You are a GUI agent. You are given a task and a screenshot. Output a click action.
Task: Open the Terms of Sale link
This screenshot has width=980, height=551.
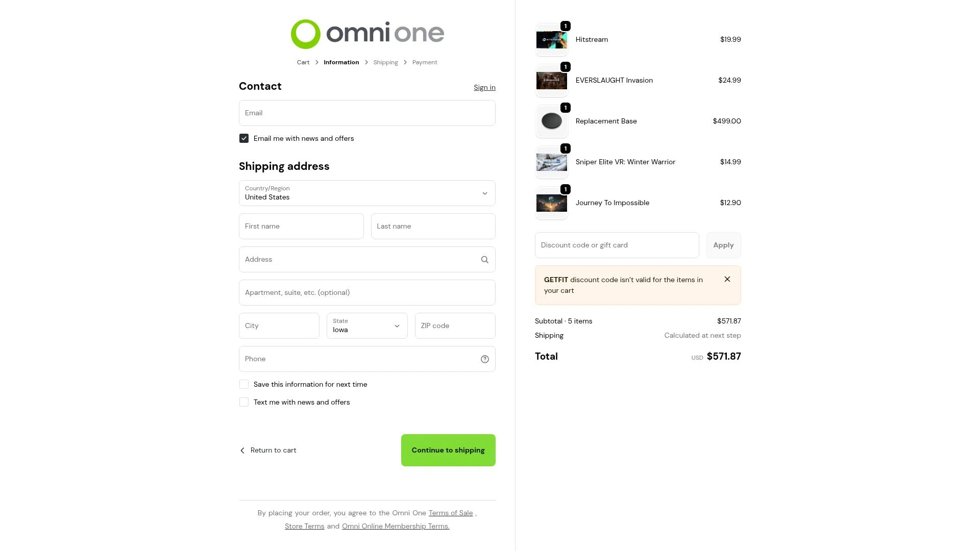coord(451,513)
